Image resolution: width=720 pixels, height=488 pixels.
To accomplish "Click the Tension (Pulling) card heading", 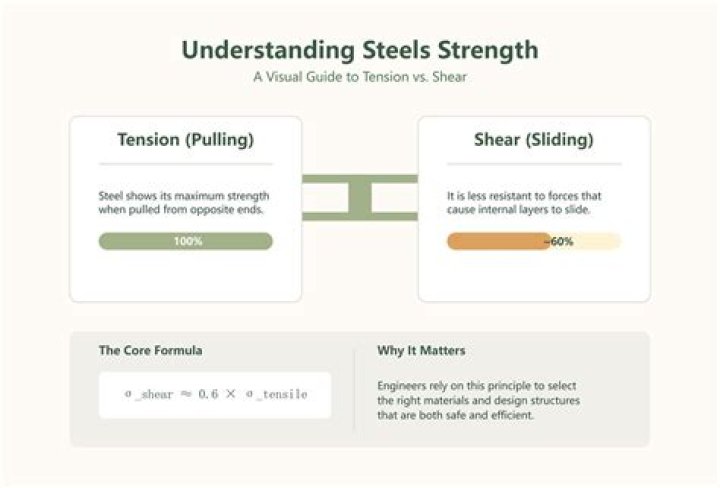I will click(186, 140).
